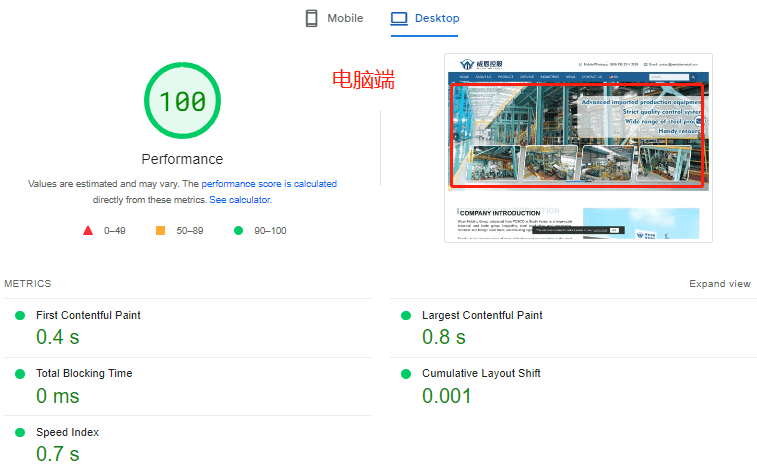Click the green dot beside Cumulative Layout Shift

406,373
